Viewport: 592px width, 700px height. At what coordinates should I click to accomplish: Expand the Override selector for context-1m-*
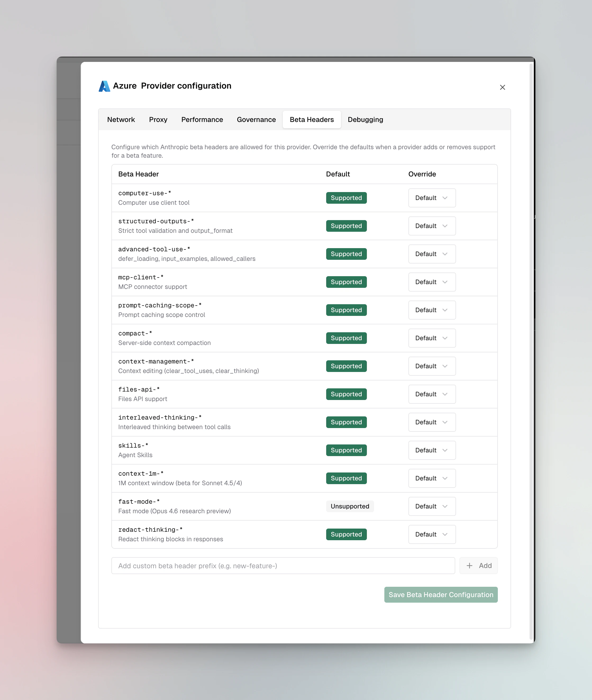click(x=432, y=478)
